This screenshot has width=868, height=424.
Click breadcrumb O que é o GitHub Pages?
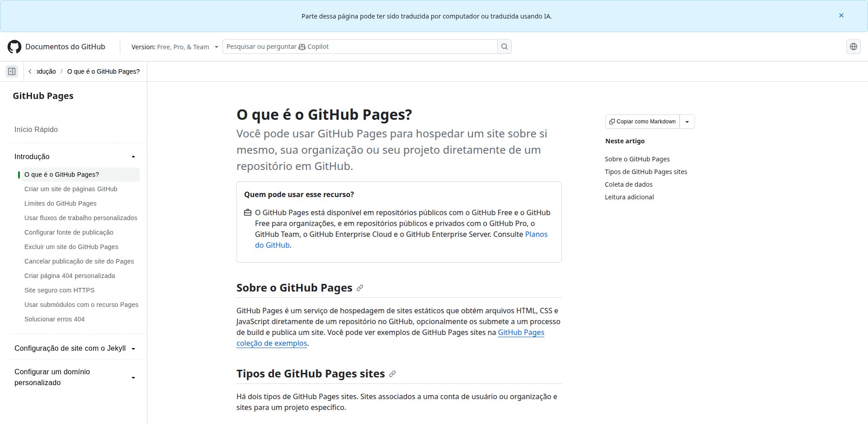pyautogui.click(x=104, y=71)
